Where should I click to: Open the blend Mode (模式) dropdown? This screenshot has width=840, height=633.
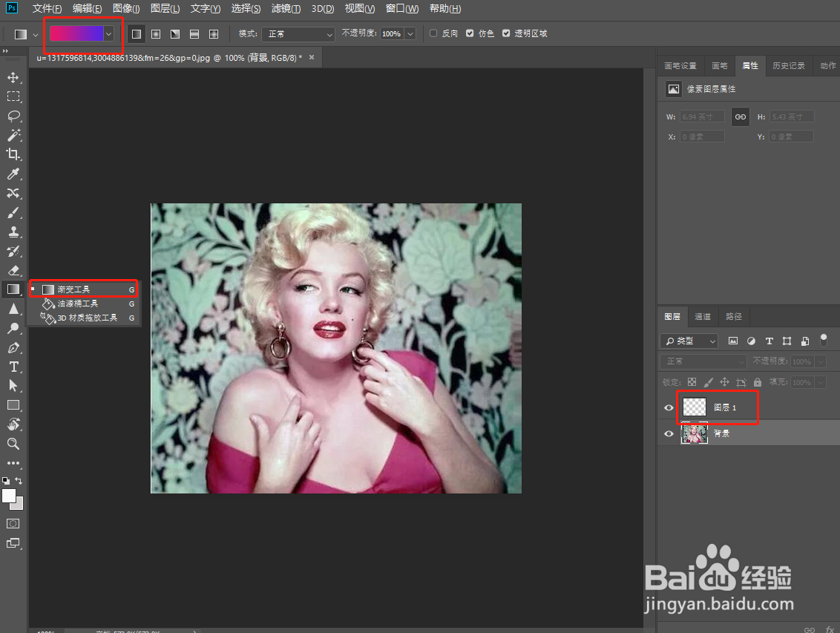[x=298, y=33]
